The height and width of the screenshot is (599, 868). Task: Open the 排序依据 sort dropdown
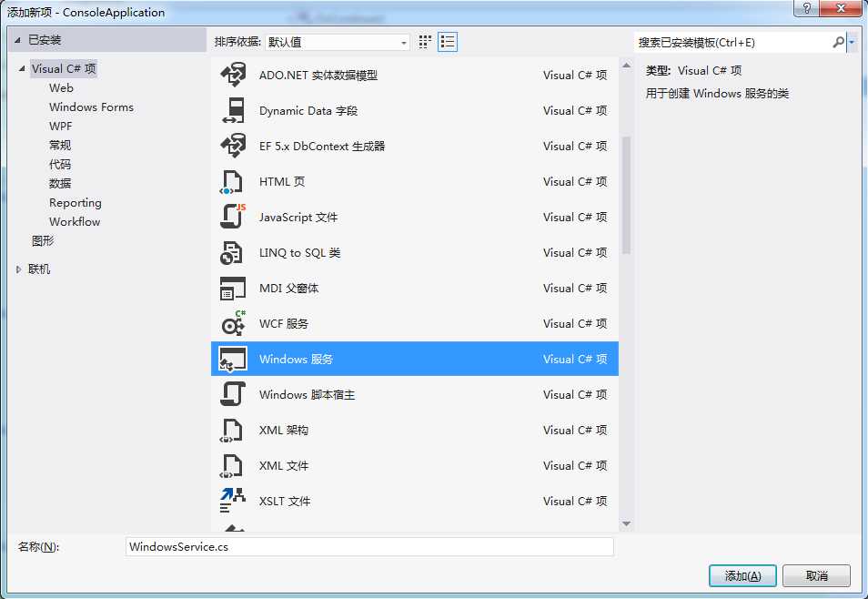(x=338, y=42)
